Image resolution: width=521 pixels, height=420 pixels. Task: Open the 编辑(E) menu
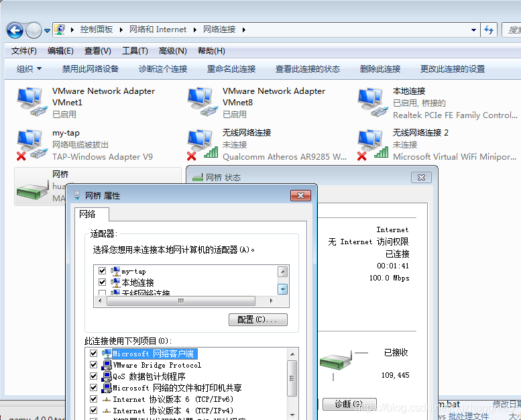[x=60, y=51]
